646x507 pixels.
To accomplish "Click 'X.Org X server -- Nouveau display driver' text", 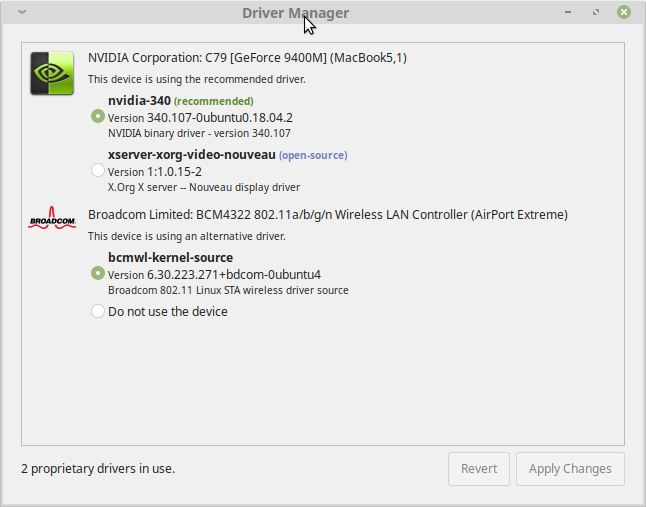I will pos(204,187).
